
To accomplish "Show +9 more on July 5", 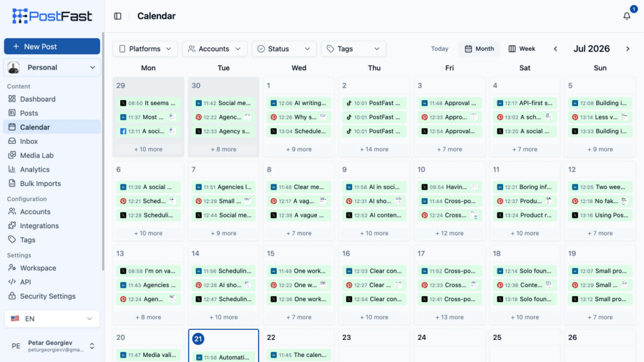I will tap(600, 150).
